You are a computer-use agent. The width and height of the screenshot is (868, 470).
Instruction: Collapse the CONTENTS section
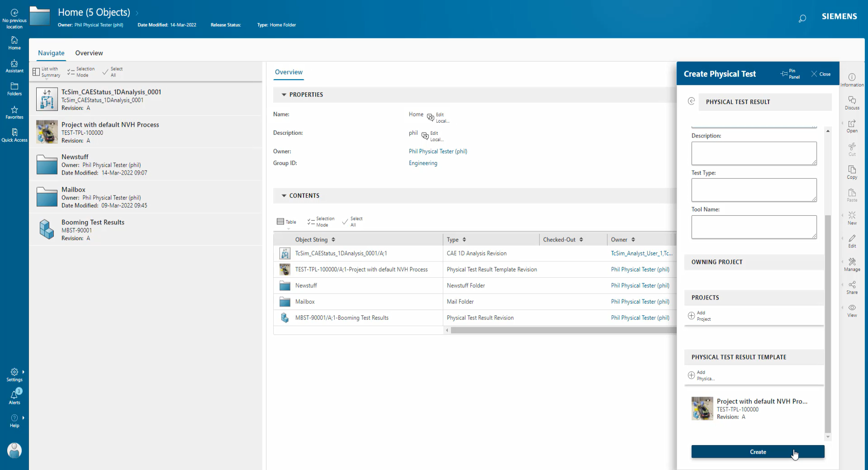284,195
